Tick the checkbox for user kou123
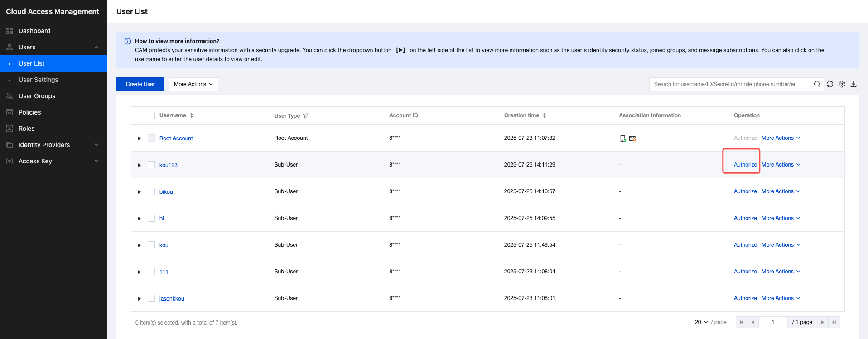 (x=151, y=165)
